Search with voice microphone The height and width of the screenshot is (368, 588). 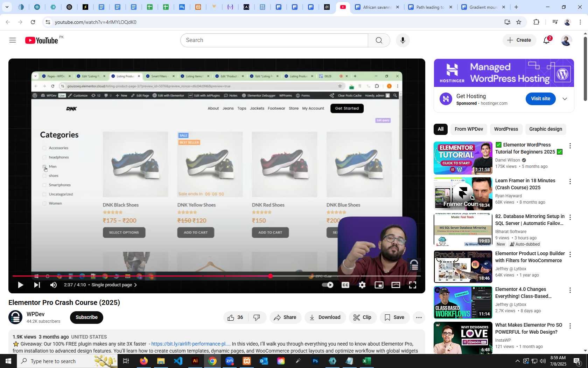pyautogui.click(x=403, y=40)
